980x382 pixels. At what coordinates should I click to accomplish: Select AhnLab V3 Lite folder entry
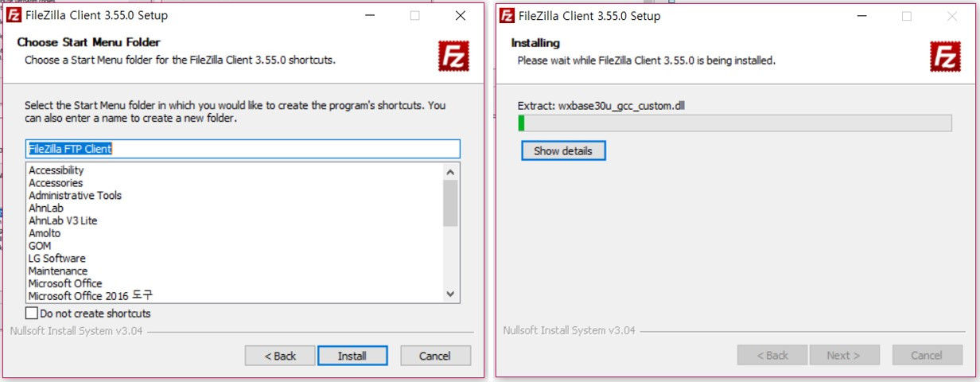click(x=63, y=220)
